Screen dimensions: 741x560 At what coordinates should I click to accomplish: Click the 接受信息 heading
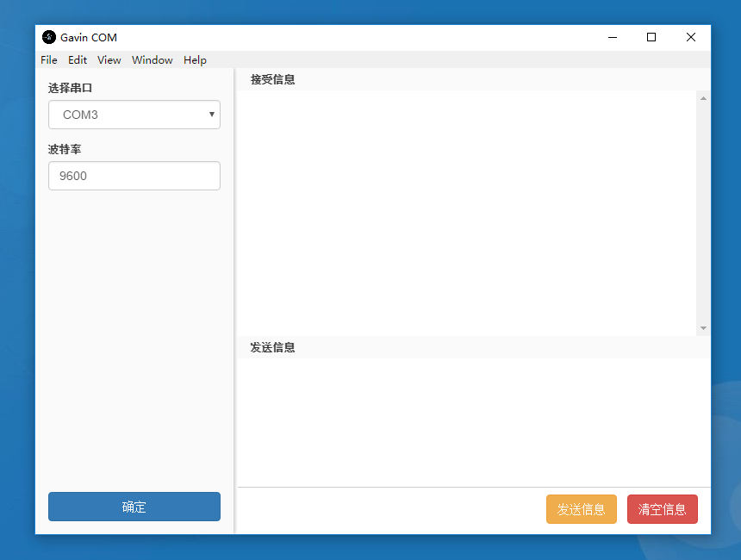[x=272, y=79]
